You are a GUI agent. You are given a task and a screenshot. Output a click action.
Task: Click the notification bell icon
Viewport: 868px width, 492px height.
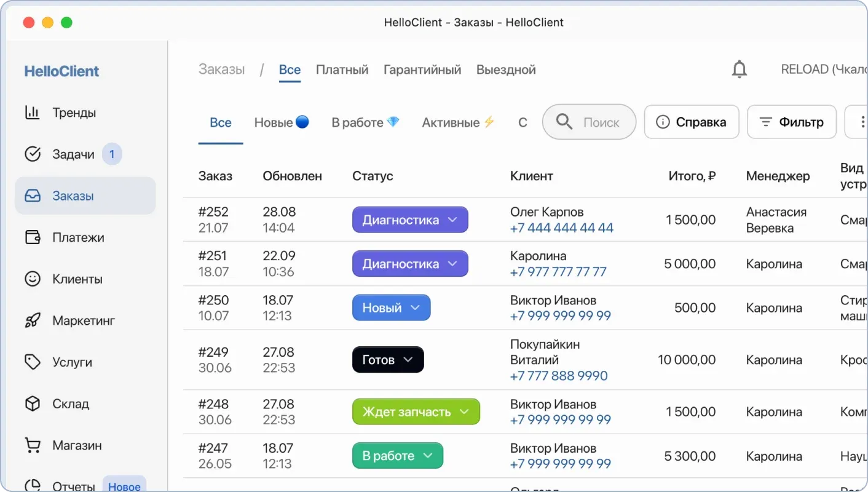(x=739, y=69)
